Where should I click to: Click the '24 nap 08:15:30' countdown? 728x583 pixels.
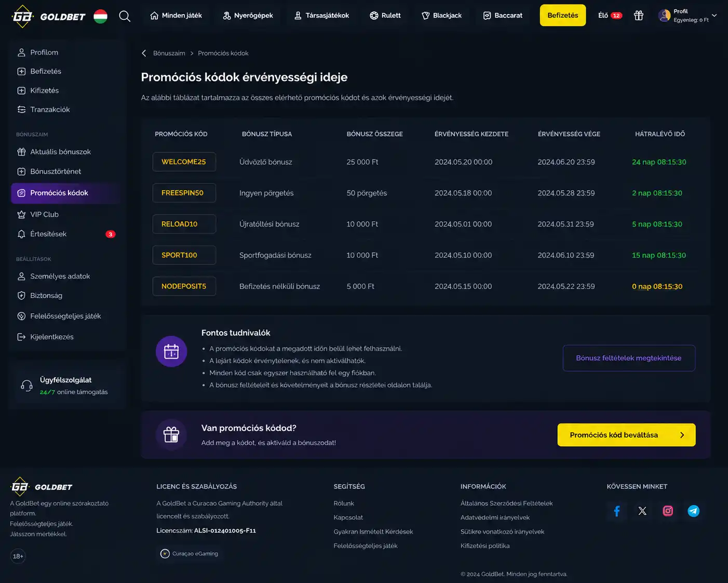point(659,162)
